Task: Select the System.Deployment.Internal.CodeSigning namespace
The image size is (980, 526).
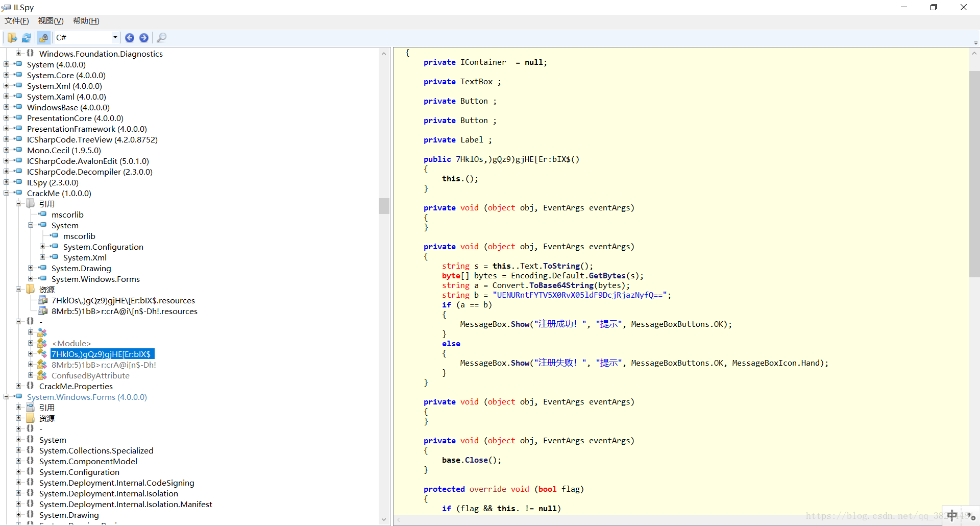Action: (x=116, y=483)
